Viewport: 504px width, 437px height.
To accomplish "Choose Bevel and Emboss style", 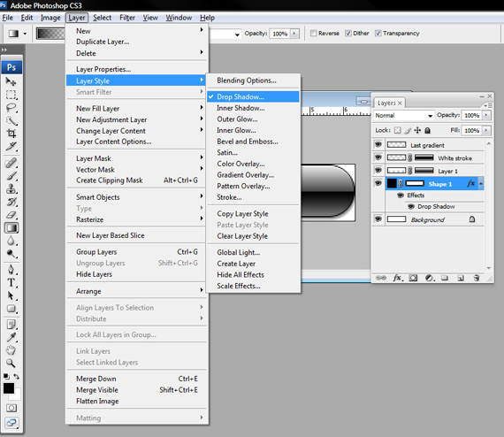I will (x=248, y=142).
